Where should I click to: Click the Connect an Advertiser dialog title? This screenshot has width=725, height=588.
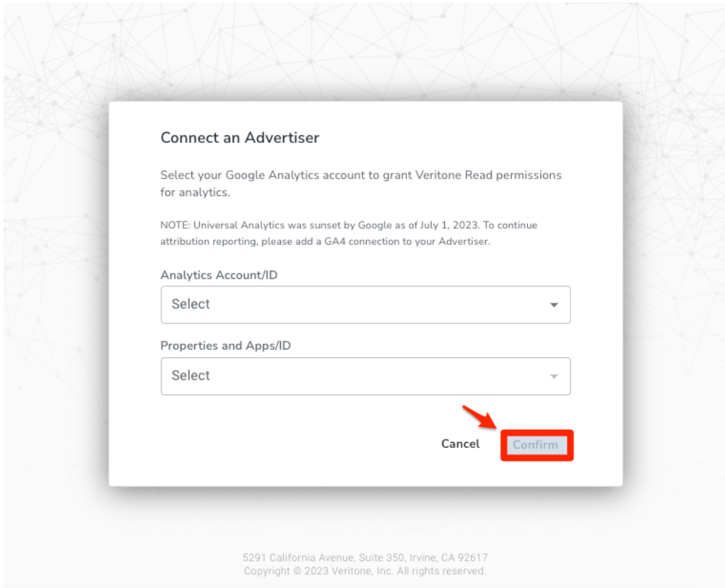point(224,138)
